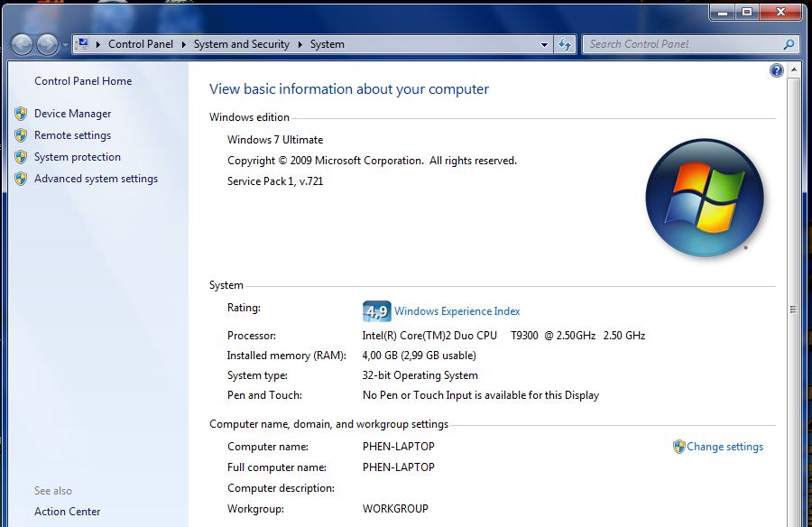Screen dimensions: 812x527
Task: Maximize the System window
Action: tap(747, 12)
